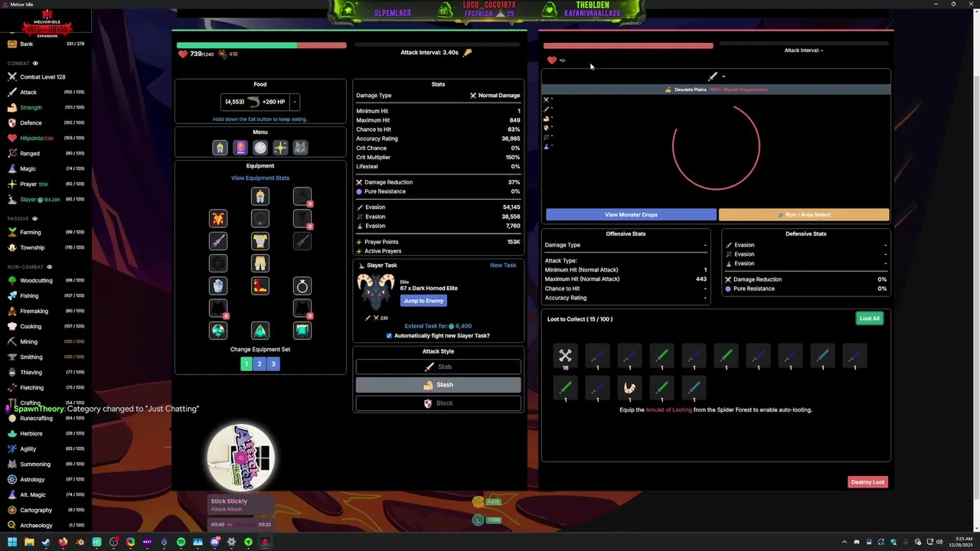Screen dimensions: 980x551
Task: Open Archaeology skill in sidebar
Action: [x=46, y=525]
